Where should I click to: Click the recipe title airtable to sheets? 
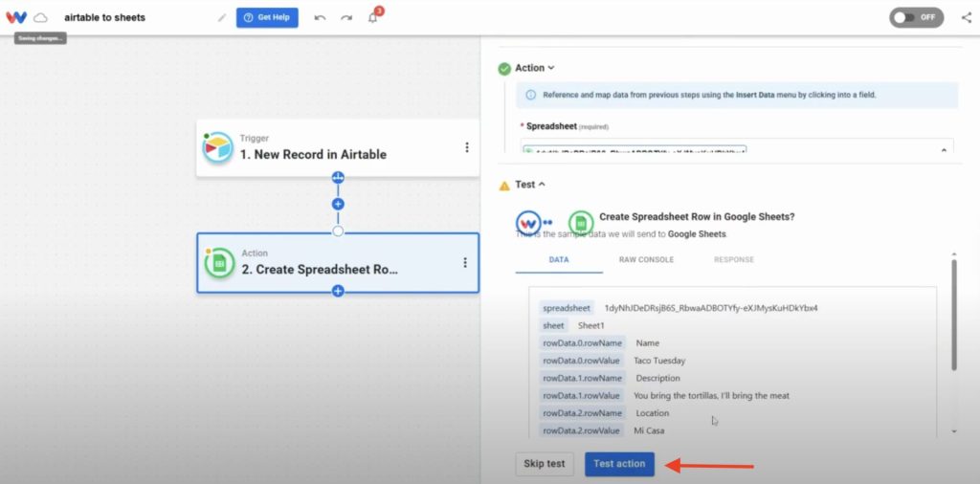pos(104,17)
